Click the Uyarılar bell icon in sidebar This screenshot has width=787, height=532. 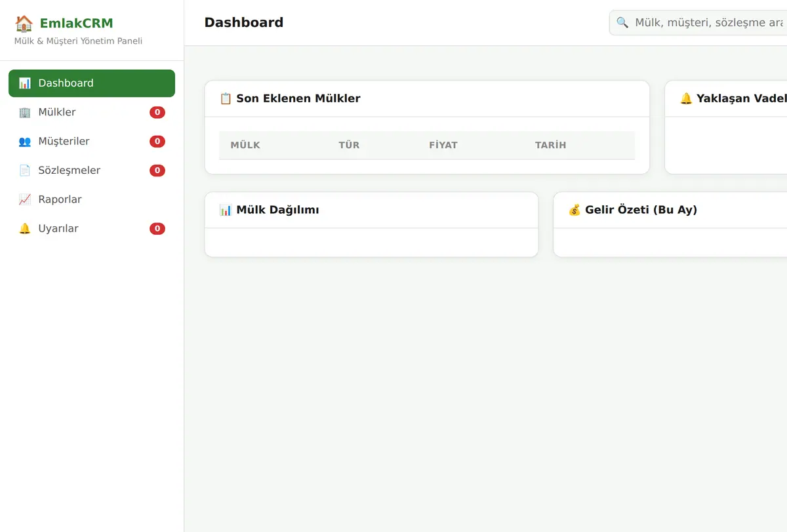pos(25,228)
